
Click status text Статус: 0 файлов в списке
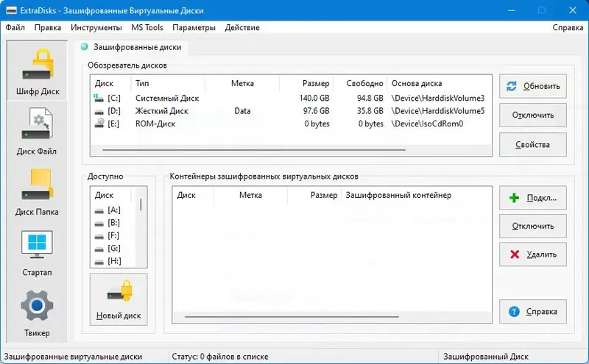coord(220,357)
